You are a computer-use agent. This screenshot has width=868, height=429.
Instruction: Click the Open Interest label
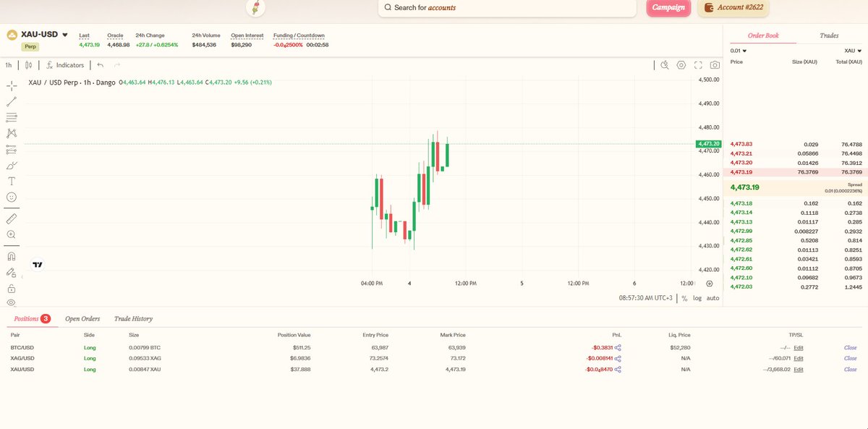click(x=247, y=35)
